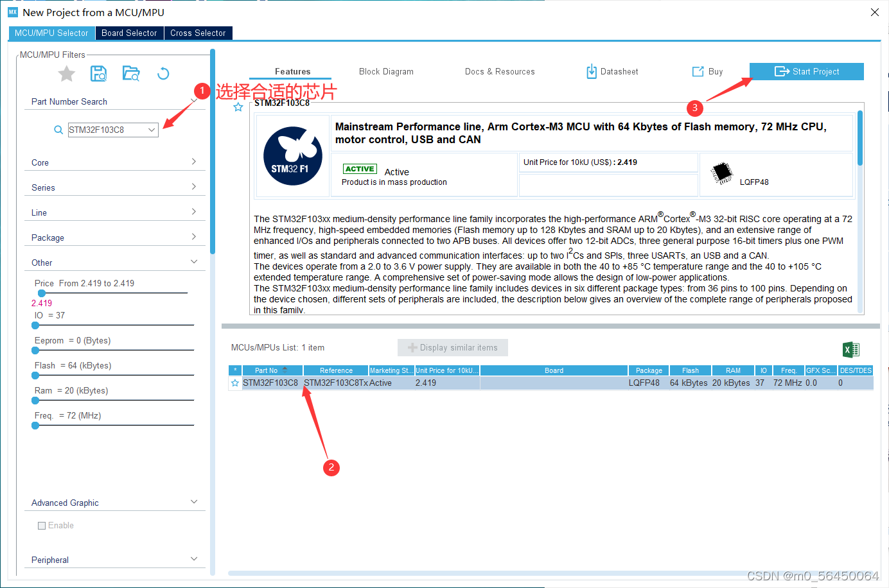Switch to the Board Selector tab
This screenshot has width=889, height=588.
(x=129, y=33)
